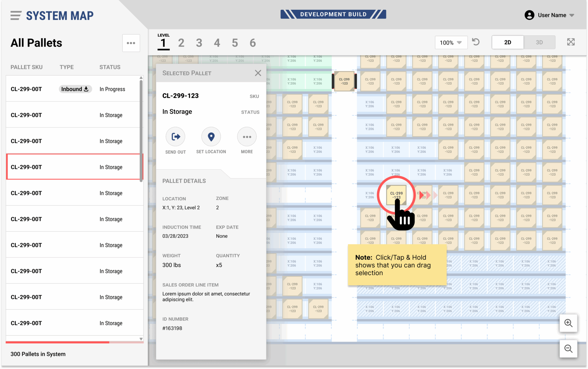Open the hamburger menu next to System Map
Image resolution: width=588 pixels, height=369 pixels.
pyautogui.click(x=16, y=15)
